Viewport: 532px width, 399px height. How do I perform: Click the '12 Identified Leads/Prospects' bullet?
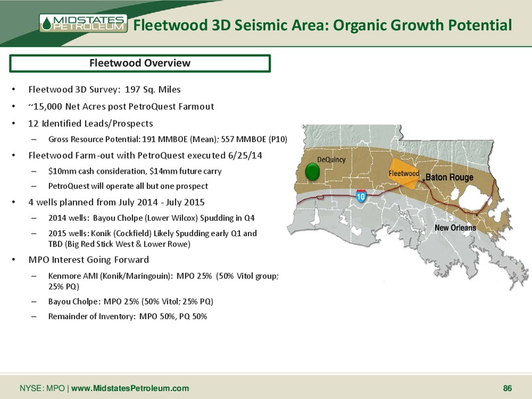(90, 124)
